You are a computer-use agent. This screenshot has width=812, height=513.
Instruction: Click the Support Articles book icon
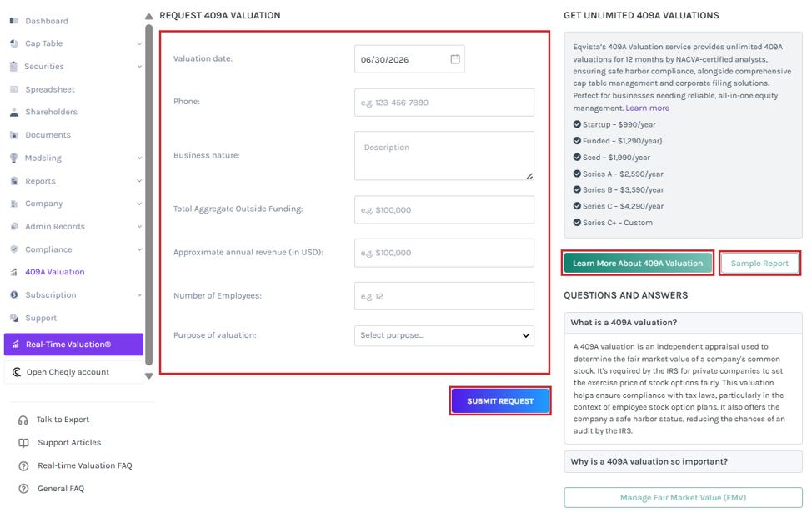[23, 443]
